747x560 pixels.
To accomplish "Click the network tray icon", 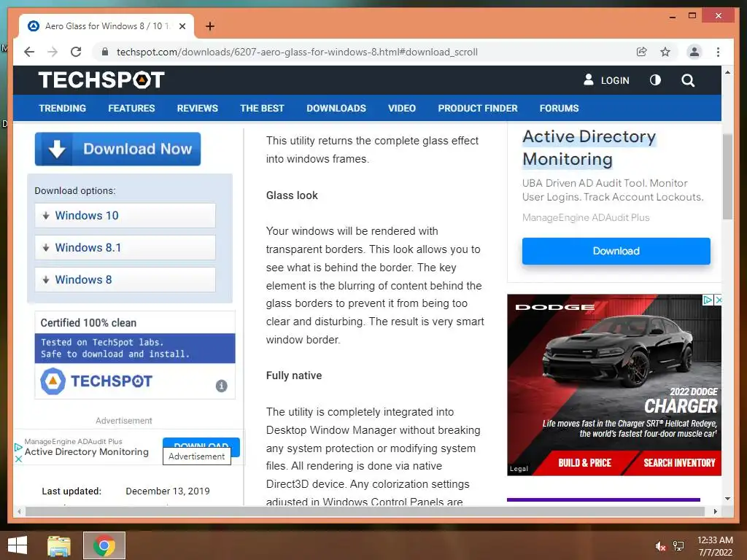I will (x=678, y=546).
